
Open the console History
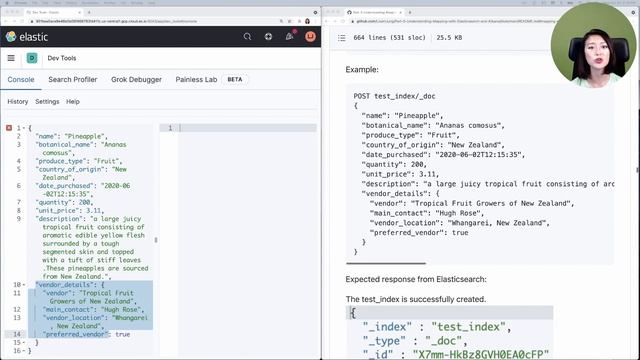pyautogui.click(x=18, y=102)
